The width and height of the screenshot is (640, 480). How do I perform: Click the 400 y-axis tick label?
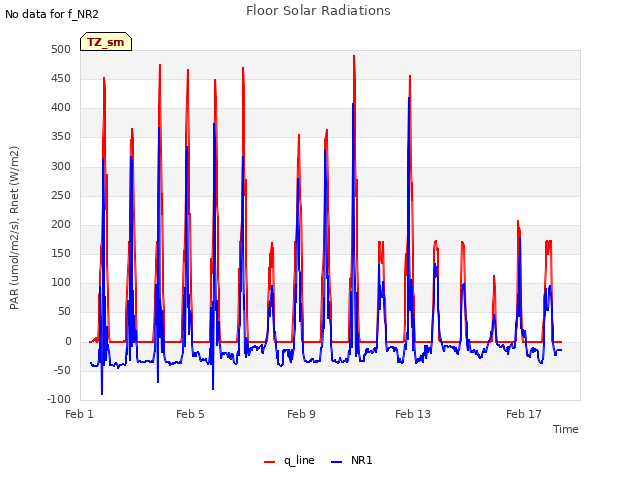click(61, 108)
